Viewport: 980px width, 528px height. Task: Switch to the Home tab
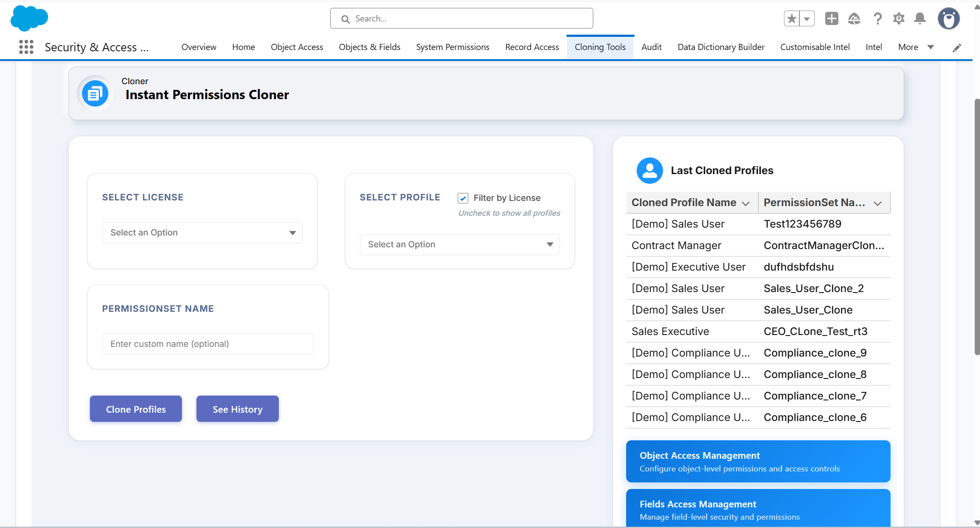(243, 47)
